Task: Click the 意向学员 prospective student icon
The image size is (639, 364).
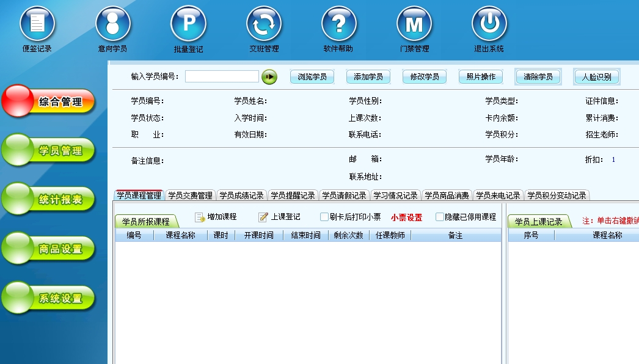Action: [x=113, y=24]
